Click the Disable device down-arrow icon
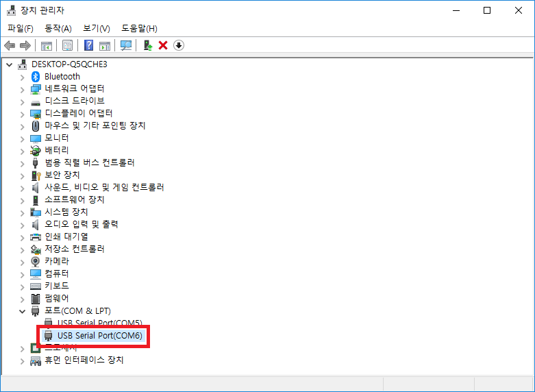Image resolution: width=535 pixels, height=392 pixels. pyautogui.click(x=179, y=45)
